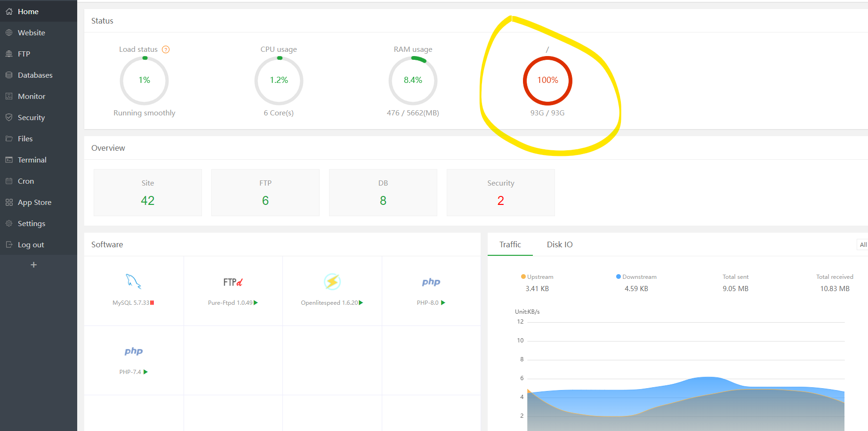Open Settings via the gear icon
Viewport: 868px width, 431px height.
click(9, 223)
